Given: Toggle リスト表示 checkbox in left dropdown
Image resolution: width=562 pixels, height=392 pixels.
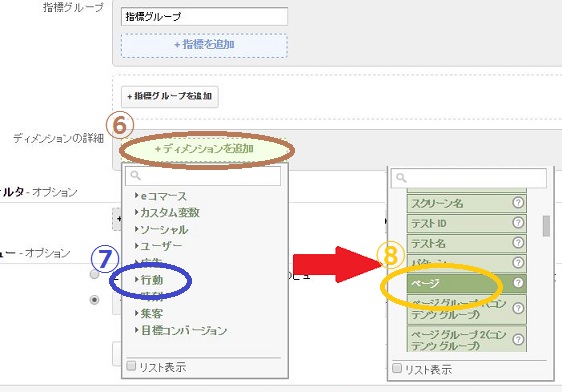Looking at the screenshot, I should point(132,366).
